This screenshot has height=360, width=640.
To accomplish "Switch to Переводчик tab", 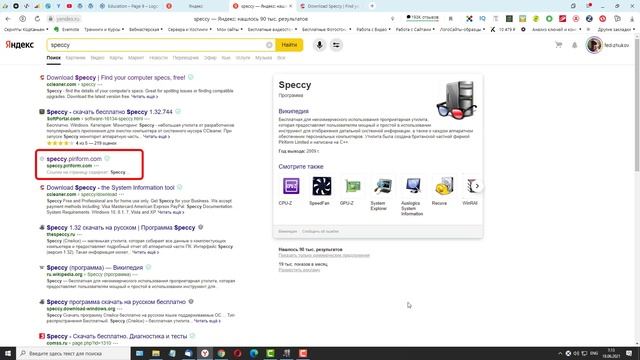I will pyautogui.click(x=185, y=58).
